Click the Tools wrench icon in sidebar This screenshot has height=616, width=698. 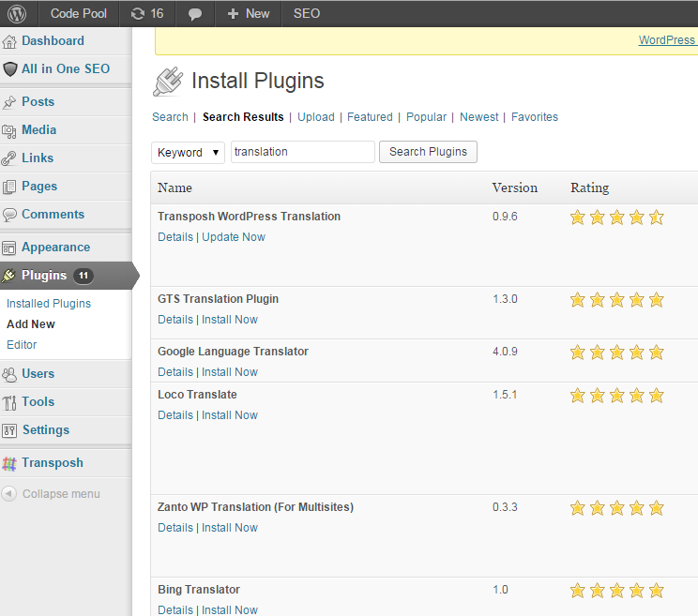tap(10, 402)
